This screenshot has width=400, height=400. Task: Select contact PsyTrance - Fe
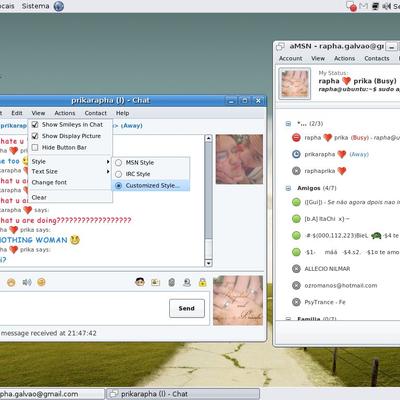[325, 302]
